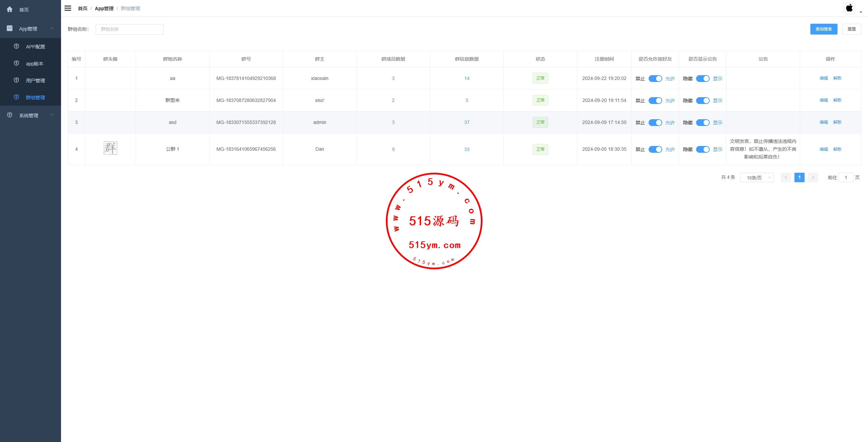Open the 10条/页 page size dropdown

[757, 177]
